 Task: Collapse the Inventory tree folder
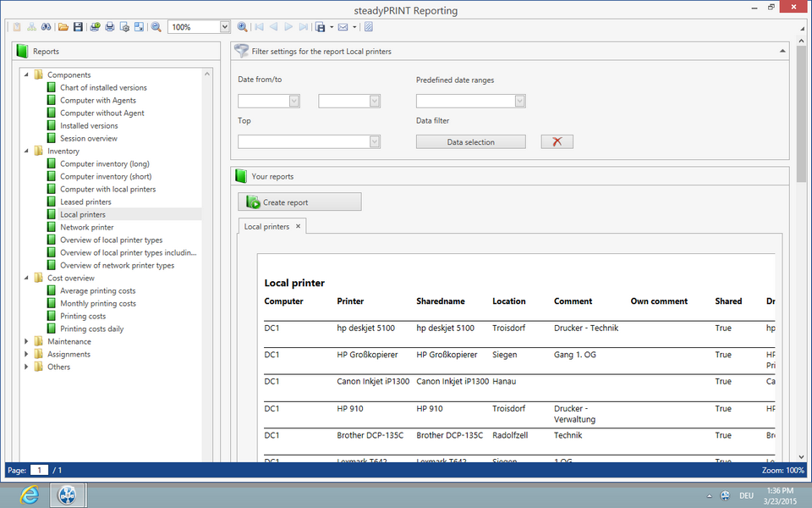tap(26, 151)
